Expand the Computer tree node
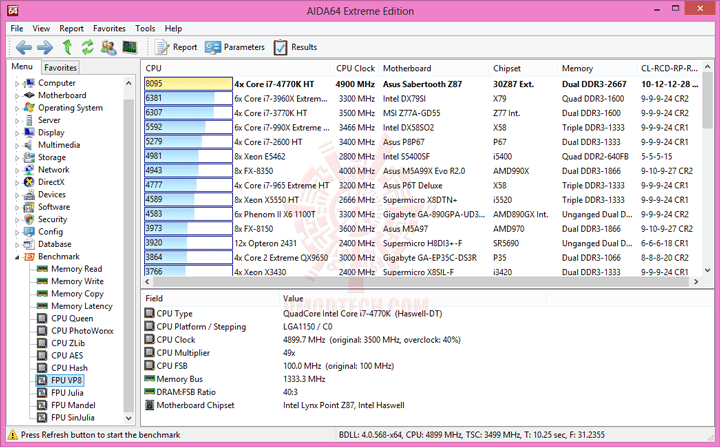 (17, 84)
